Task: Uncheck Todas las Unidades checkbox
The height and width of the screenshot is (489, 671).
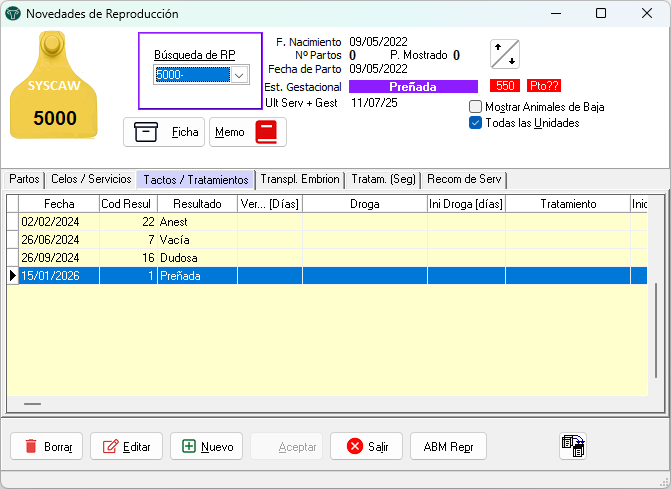Action: click(x=476, y=123)
